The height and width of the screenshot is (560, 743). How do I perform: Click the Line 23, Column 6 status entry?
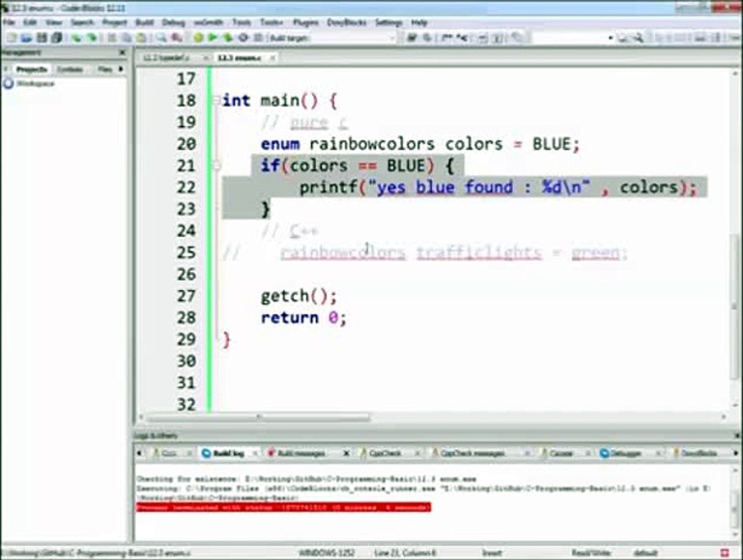click(405, 553)
